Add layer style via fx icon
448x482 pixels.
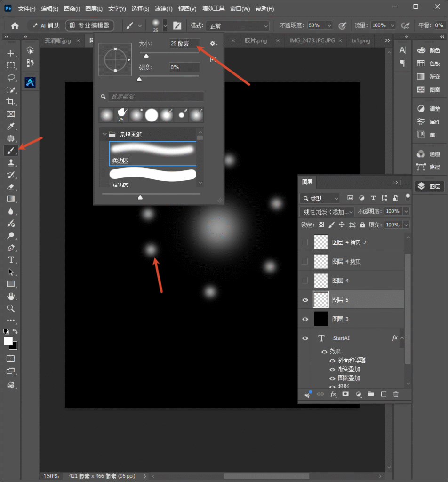(x=333, y=394)
